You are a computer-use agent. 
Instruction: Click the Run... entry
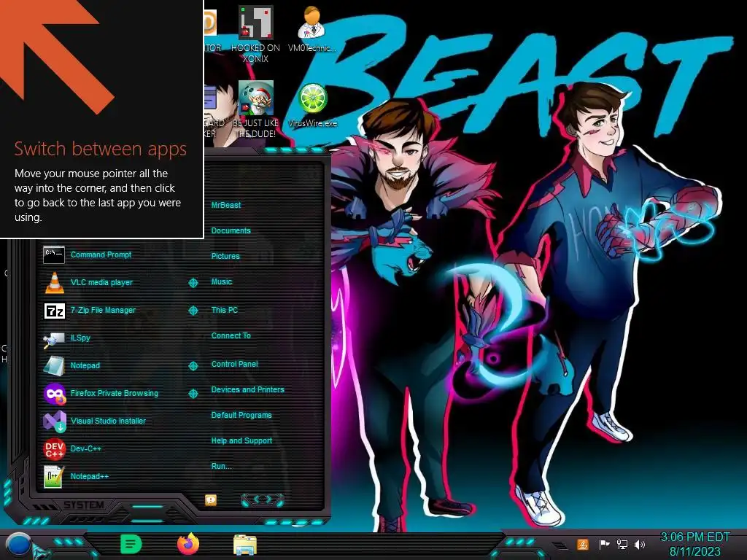221,466
